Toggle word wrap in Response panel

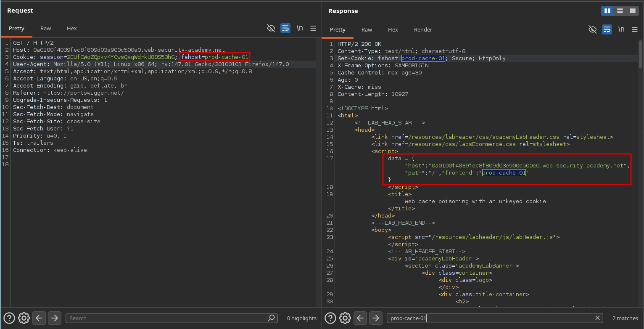pyautogui.click(x=607, y=29)
